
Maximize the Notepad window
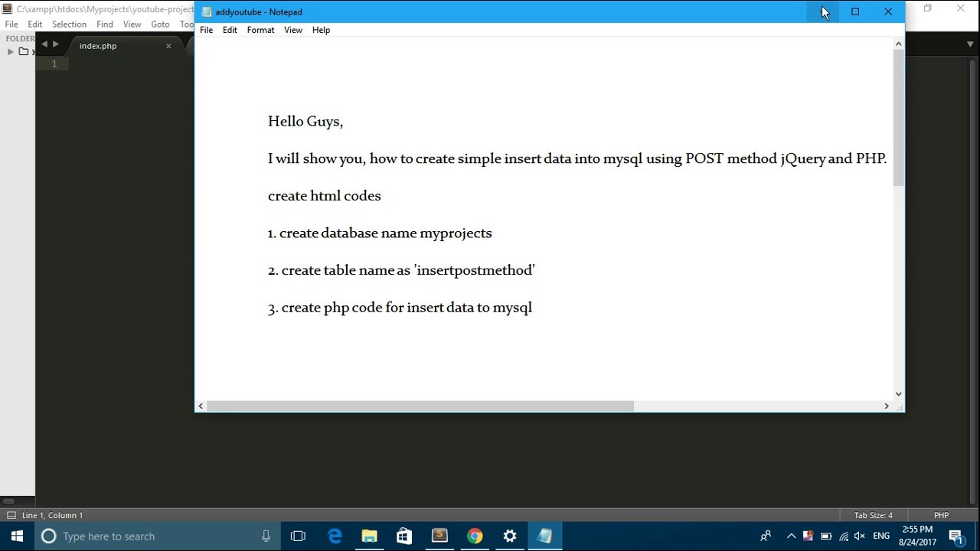click(855, 11)
